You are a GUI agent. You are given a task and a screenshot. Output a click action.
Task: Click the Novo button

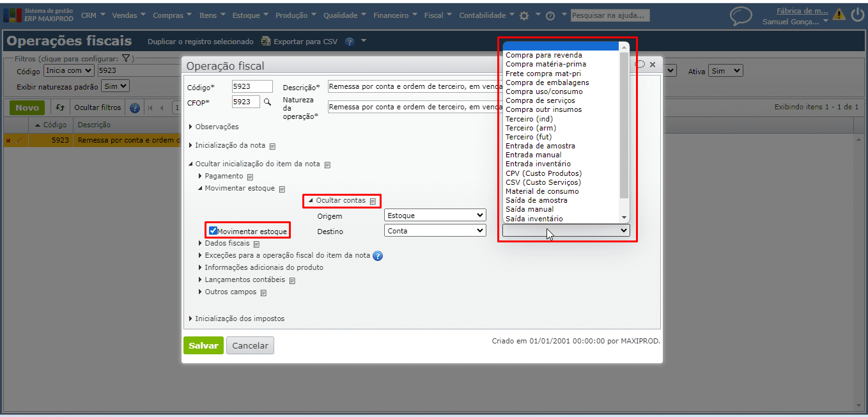27,107
